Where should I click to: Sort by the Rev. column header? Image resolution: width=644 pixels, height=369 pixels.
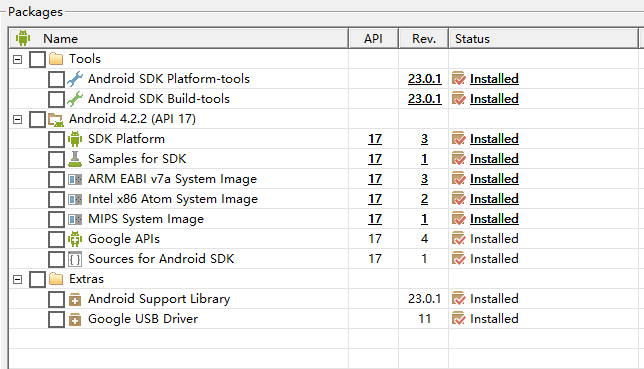tap(424, 38)
